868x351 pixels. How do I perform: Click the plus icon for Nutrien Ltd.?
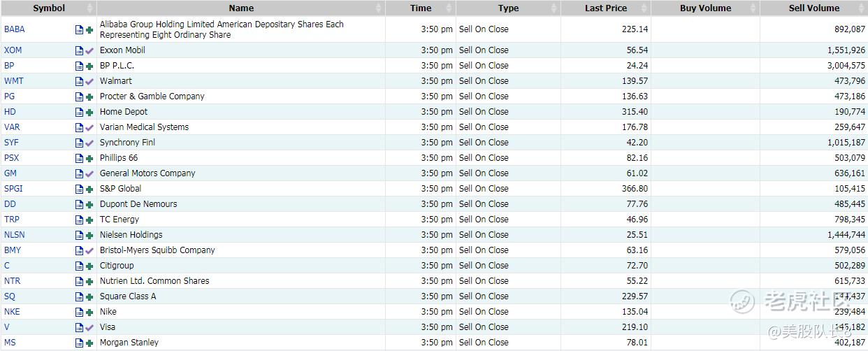pyautogui.click(x=89, y=281)
